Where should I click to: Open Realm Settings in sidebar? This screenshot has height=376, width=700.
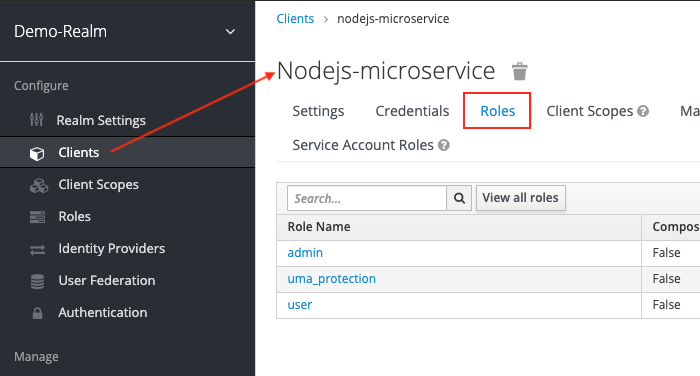[x=101, y=121]
